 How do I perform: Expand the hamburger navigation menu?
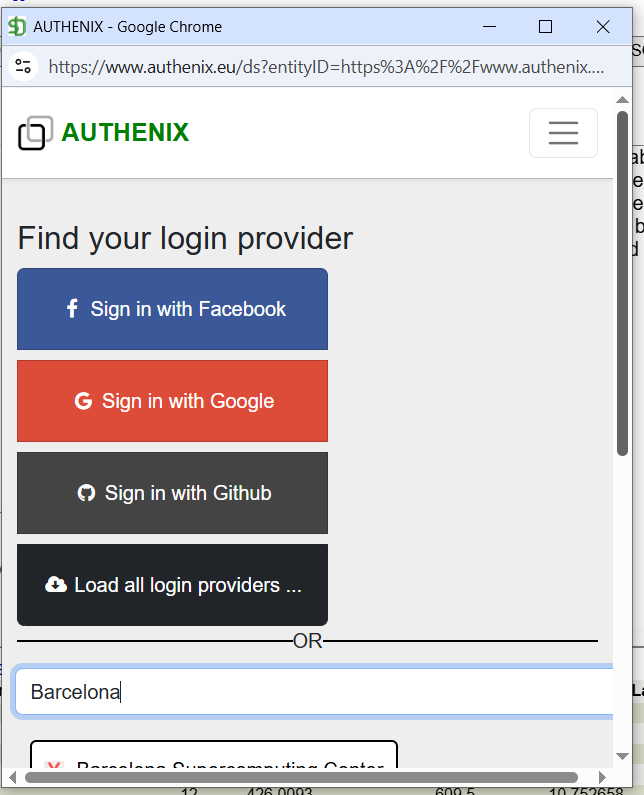click(563, 133)
